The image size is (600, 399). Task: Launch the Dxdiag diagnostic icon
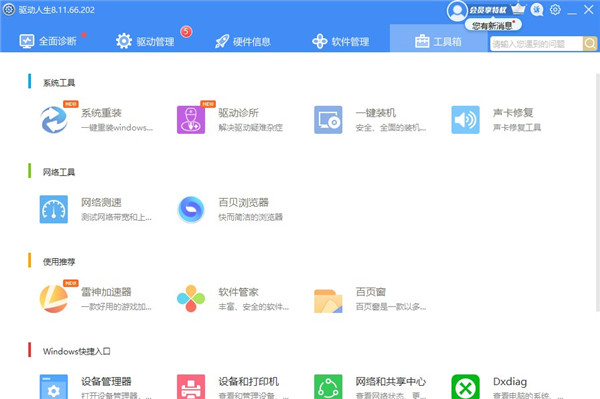(x=465, y=387)
